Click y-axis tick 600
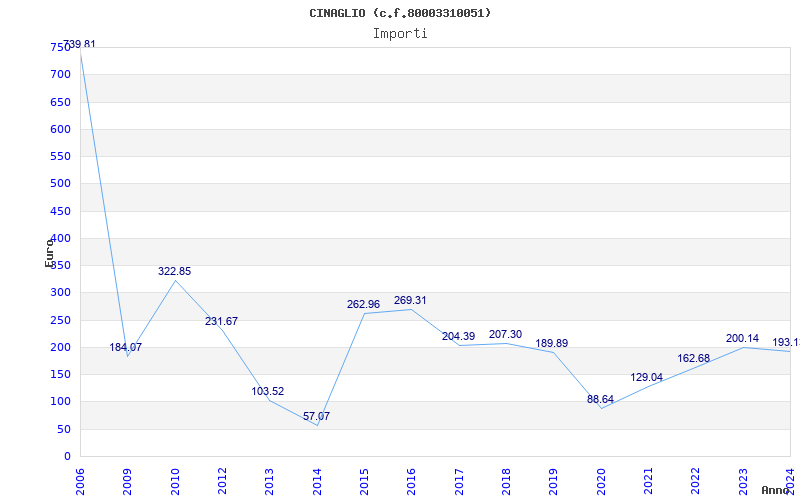Viewport: 800px width, 500px height. [60, 129]
